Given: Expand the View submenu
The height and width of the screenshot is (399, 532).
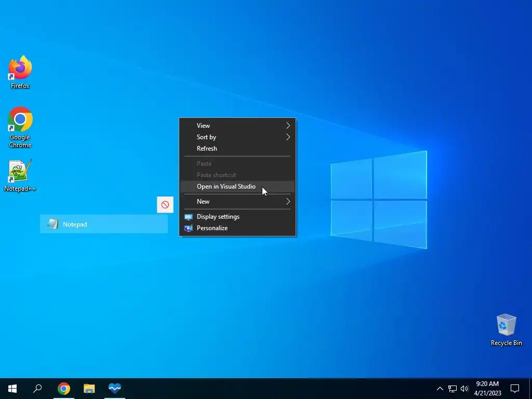Looking at the screenshot, I should (237, 126).
